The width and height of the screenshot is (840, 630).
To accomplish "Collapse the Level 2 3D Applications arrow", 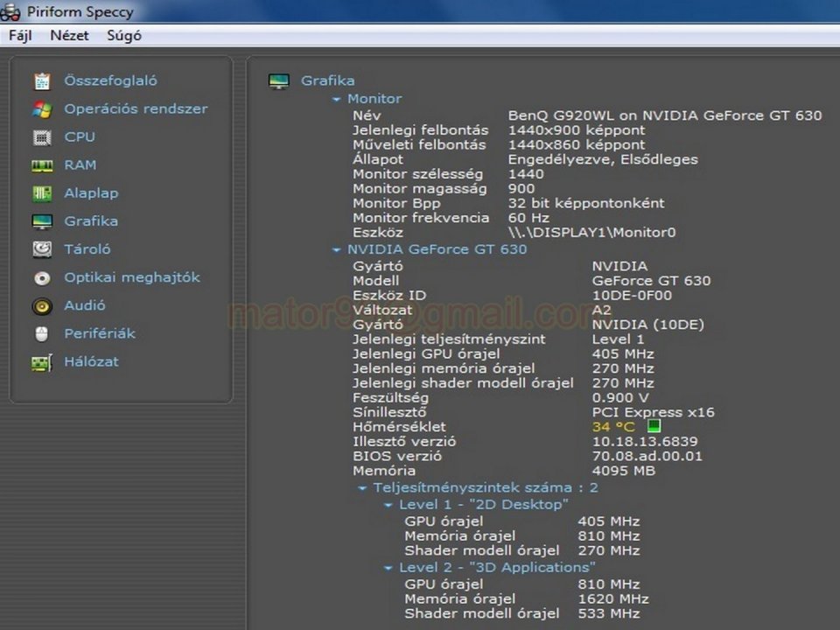I will point(388,568).
